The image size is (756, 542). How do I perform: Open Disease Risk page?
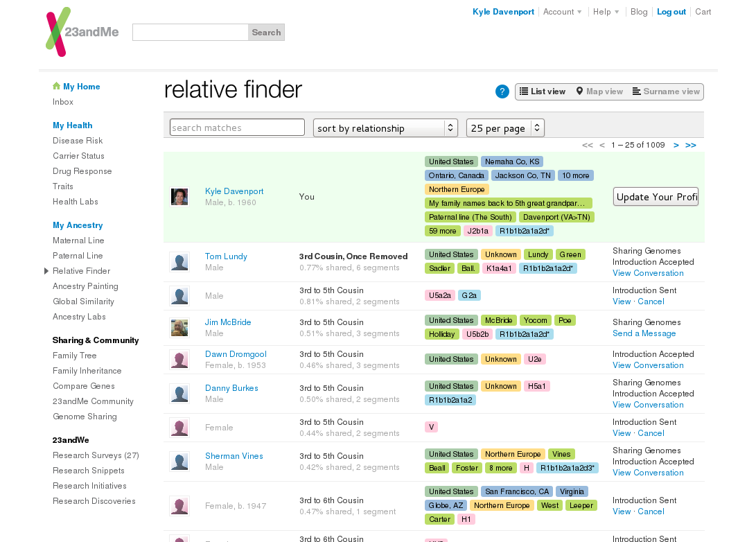point(78,140)
